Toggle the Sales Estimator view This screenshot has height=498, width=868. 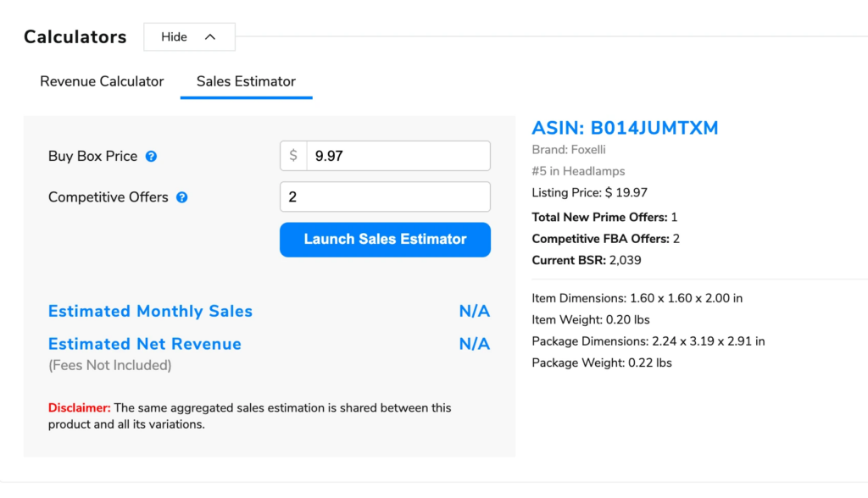pos(246,81)
